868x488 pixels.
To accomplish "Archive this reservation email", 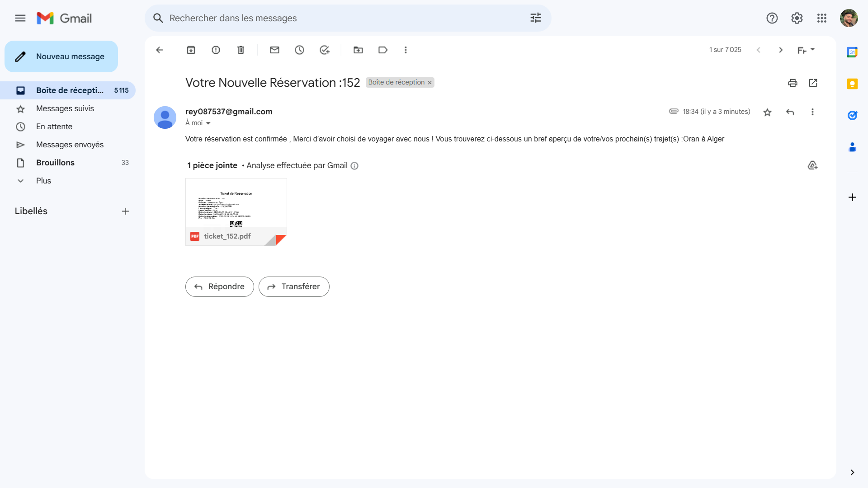I will 191,50.
